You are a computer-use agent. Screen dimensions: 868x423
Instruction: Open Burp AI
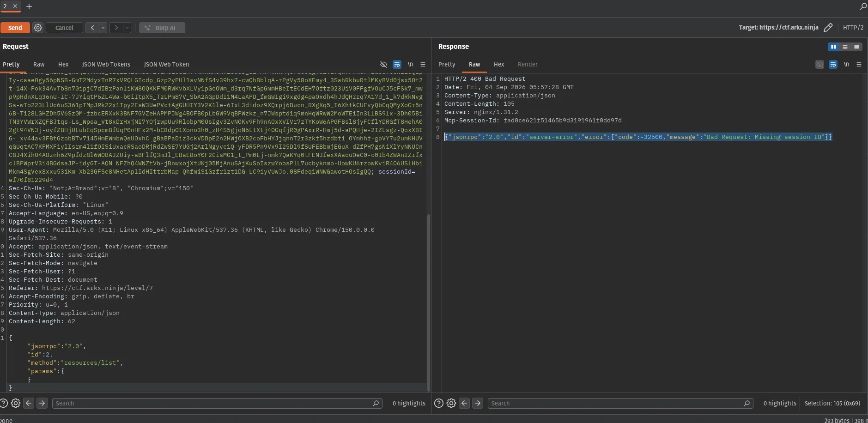(162, 28)
